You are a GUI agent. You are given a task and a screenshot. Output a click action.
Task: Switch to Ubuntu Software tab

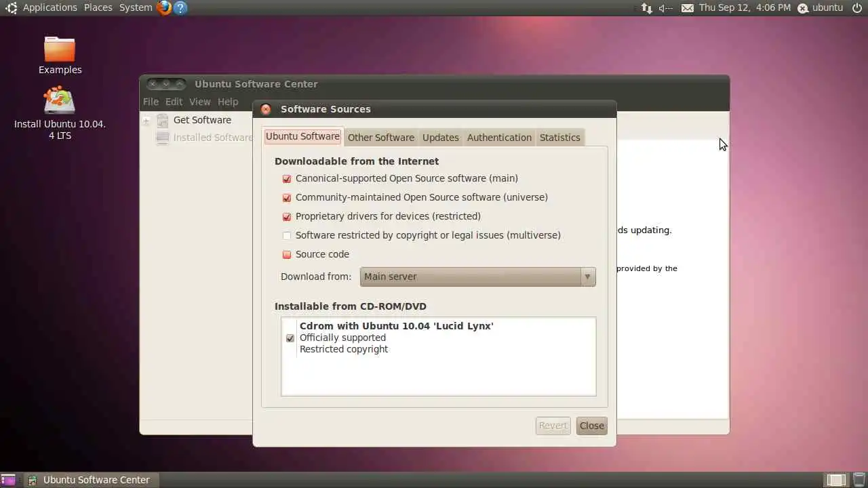pos(302,136)
